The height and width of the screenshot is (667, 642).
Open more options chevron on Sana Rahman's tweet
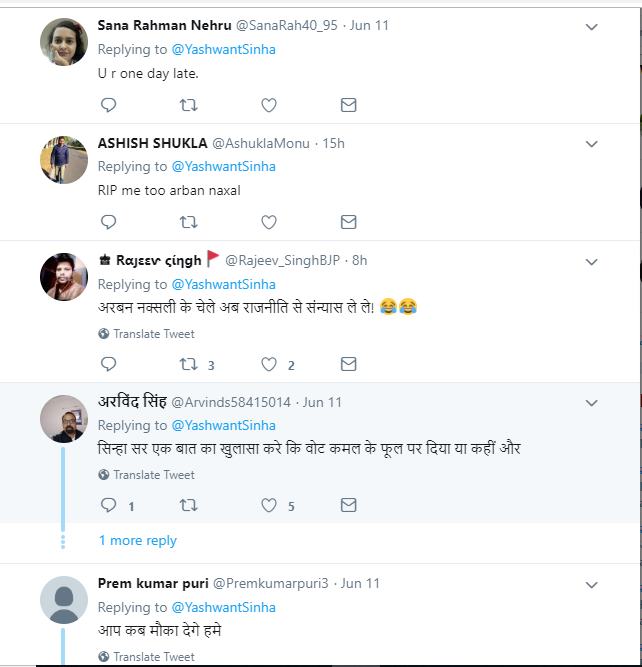(591, 27)
